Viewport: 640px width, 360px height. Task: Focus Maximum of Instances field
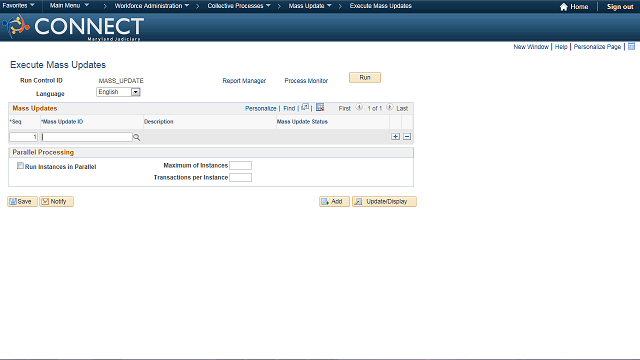(x=240, y=165)
